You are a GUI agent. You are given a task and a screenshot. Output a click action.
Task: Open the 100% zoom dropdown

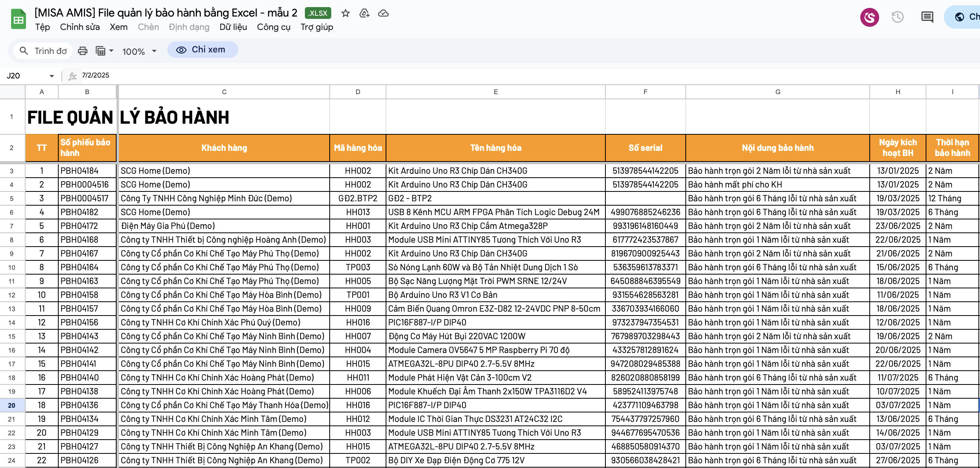139,51
